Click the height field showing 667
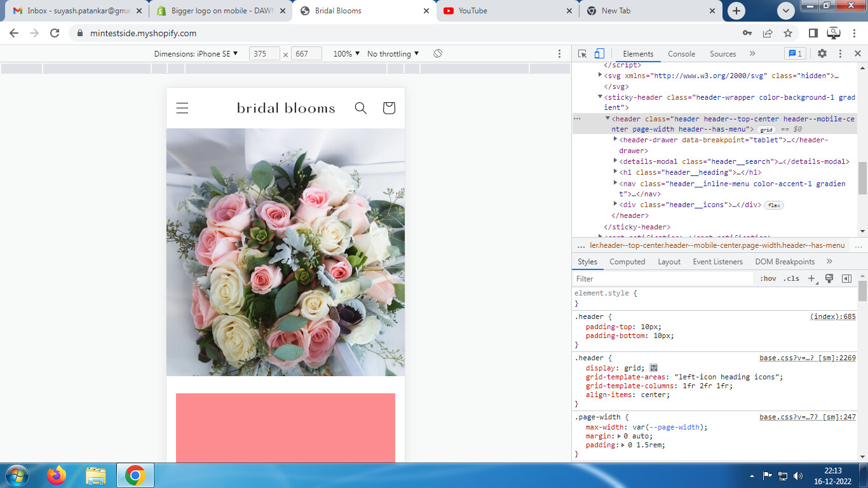This screenshot has height=488, width=868. point(306,54)
